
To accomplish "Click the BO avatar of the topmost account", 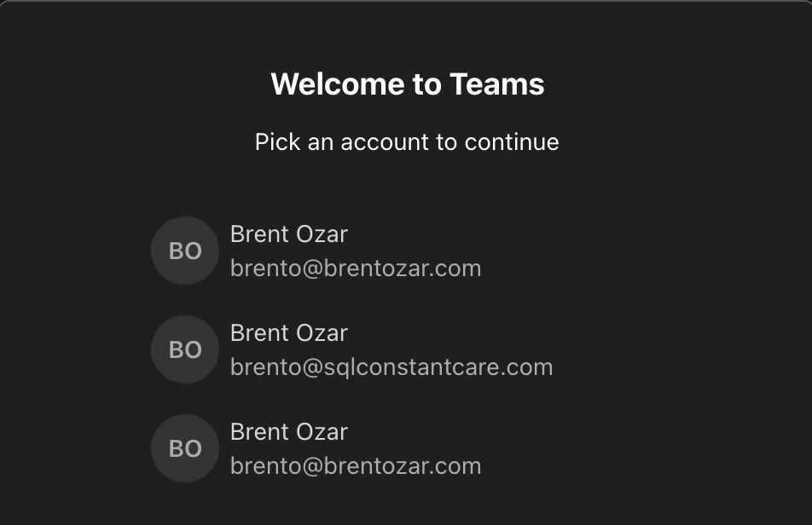I will tap(185, 251).
